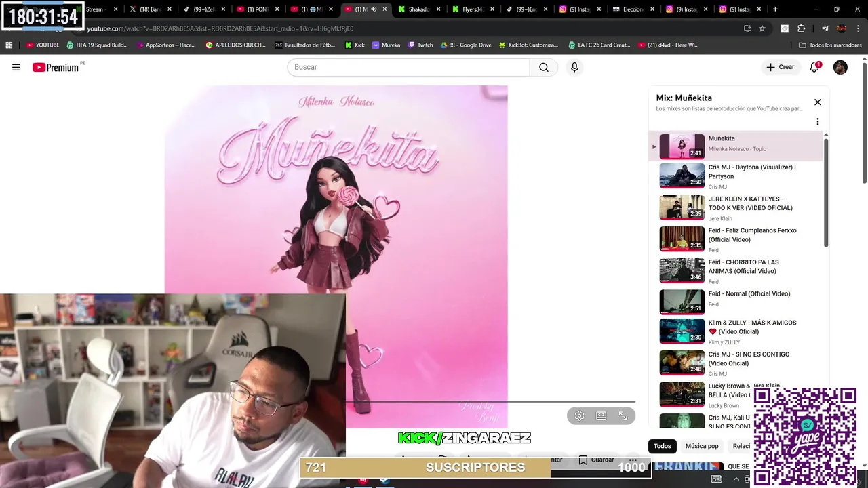Go to YouTube Premium home logo
The width and height of the screenshot is (868, 488).
pyautogui.click(x=56, y=67)
